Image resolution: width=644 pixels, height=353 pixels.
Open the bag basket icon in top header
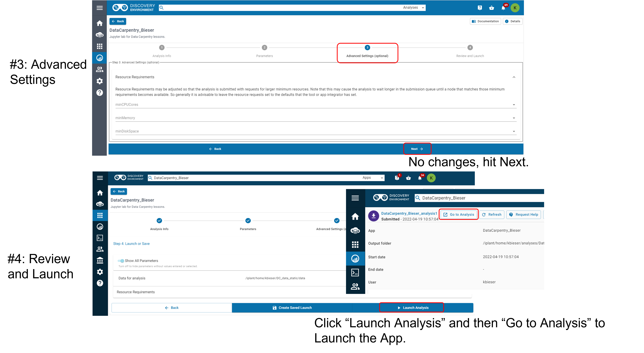pyautogui.click(x=491, y=8)
